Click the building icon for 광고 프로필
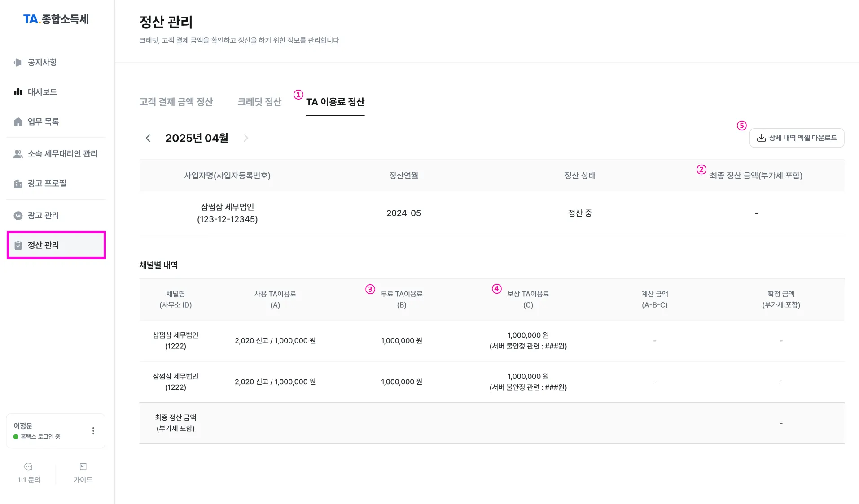Screen dimensions: 859x504 pyautogui.click(x=18, y=183)
